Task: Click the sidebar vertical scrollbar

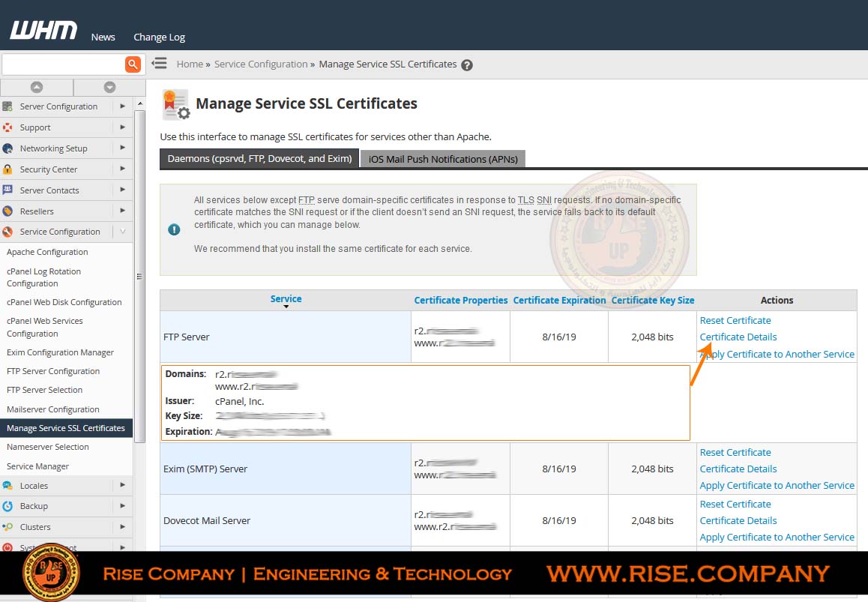Action: click(x=139, y=276)
